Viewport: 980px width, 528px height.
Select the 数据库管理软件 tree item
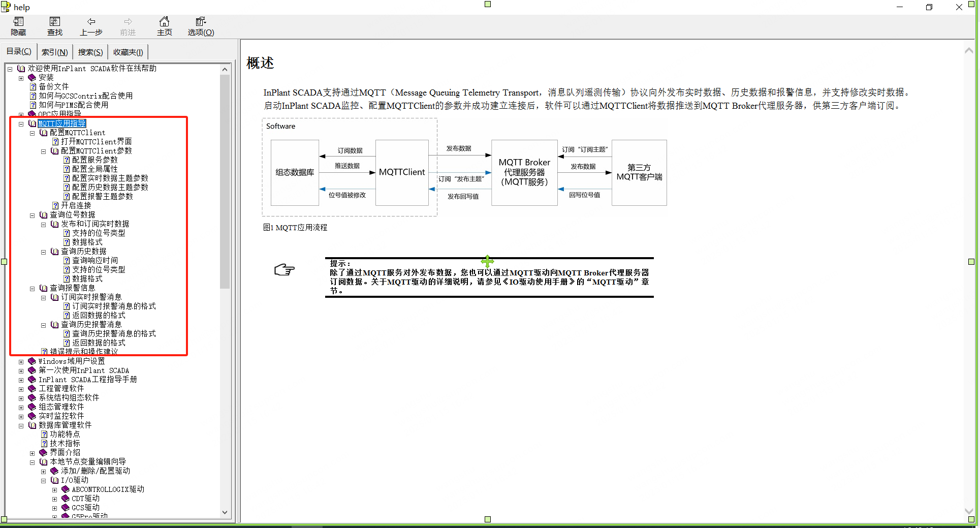click(x=65, y=425)
